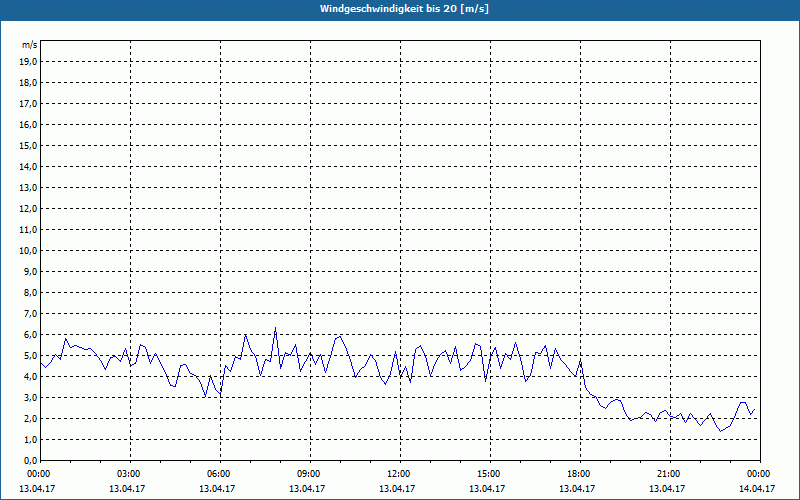800x500 pixels.
Task: Click the '6,0' y-axis label
Action: (31, 335)
